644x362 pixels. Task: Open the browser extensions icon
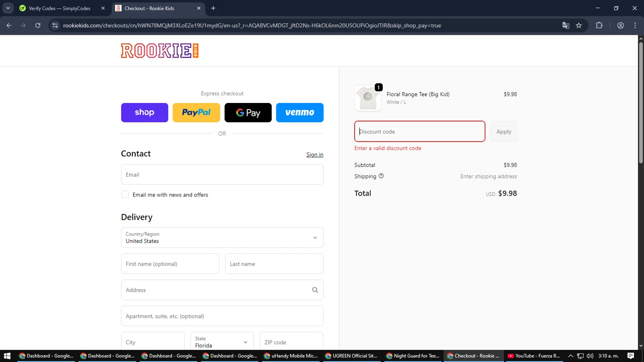pyautogui.click(x=599, y=25)
